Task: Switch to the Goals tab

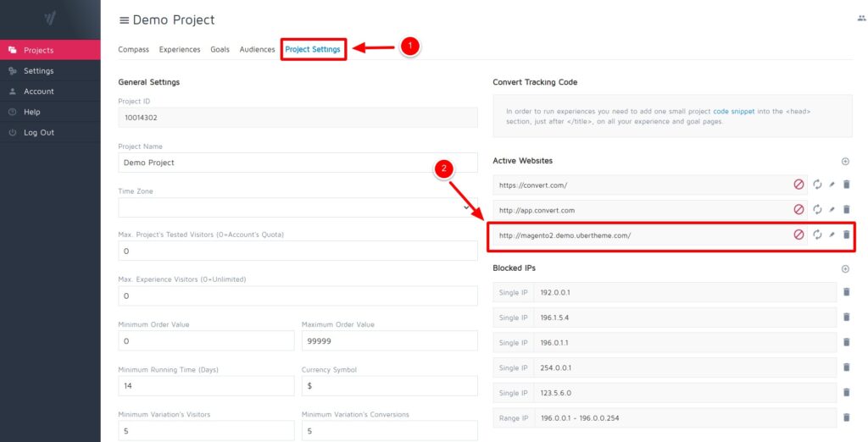Action: (220, 49)
